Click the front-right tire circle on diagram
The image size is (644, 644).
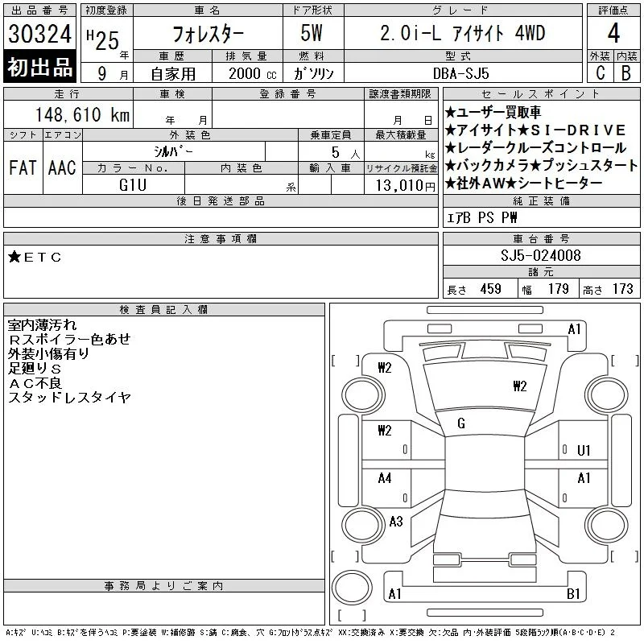point(607,395)
